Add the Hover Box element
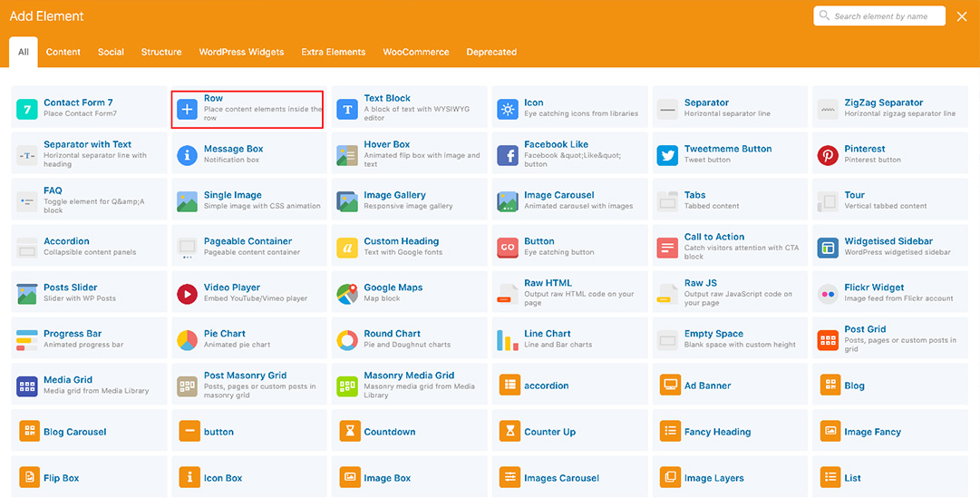This screenshot has width=980, height=498. [x=410, y=153]
